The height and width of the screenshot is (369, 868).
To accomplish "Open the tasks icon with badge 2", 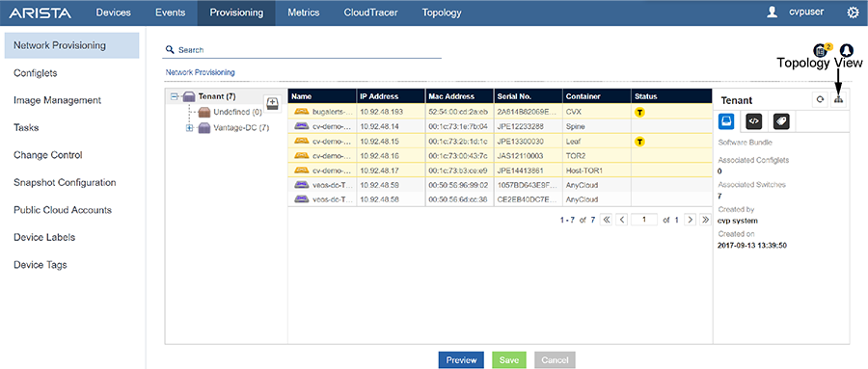I will tap(821, 50).
